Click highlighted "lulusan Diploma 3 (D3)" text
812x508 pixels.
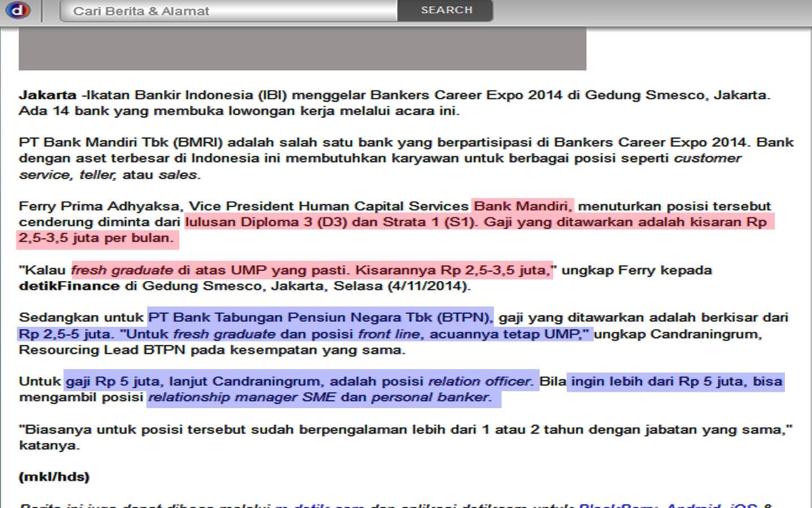tap(266, 222)
